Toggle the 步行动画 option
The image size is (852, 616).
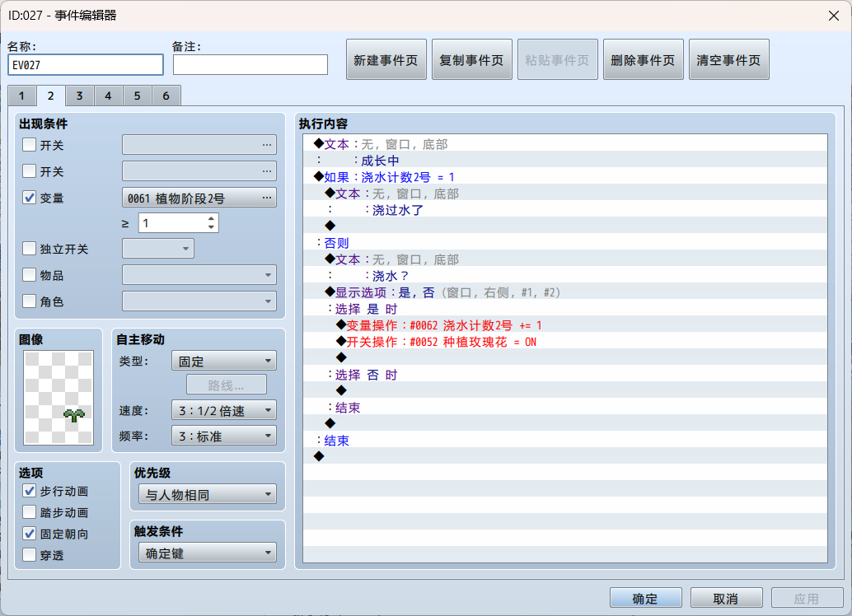30,491
